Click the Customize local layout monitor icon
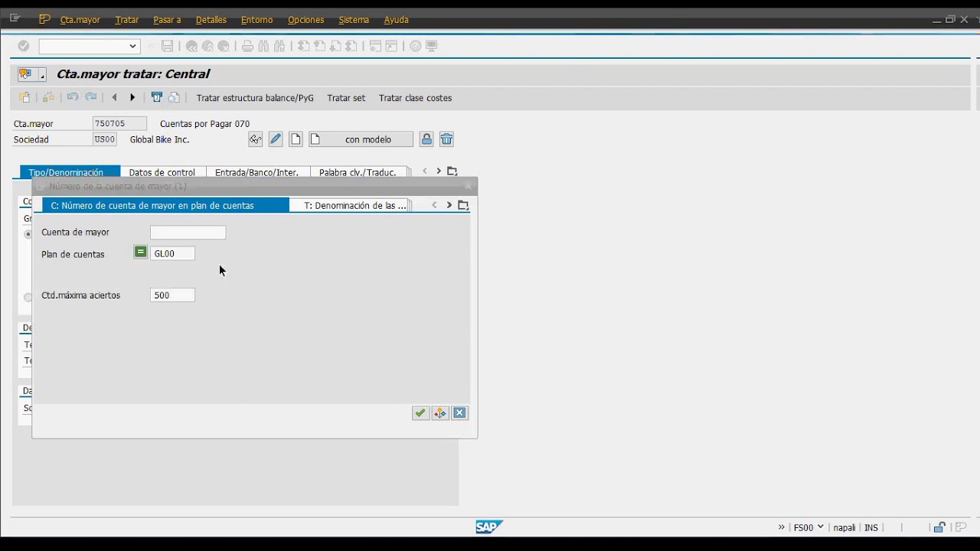980x551 pixels. coord(431,46)
